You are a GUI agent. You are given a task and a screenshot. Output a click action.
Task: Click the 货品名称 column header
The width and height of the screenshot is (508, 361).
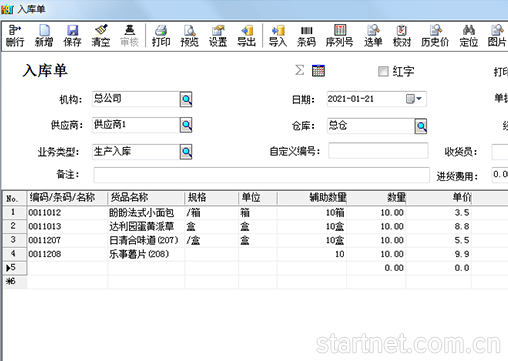pyautogui.click(x=146, y=198)
